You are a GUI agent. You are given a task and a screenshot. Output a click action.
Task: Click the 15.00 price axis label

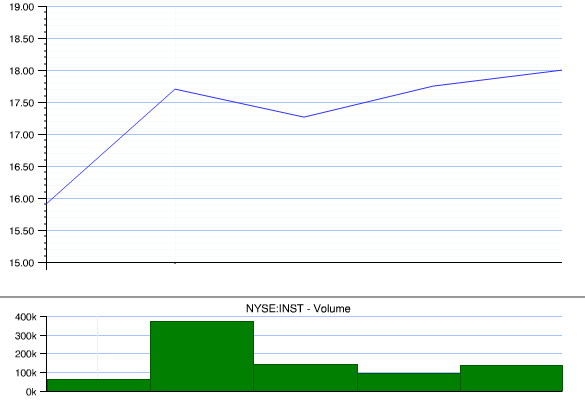22,263
